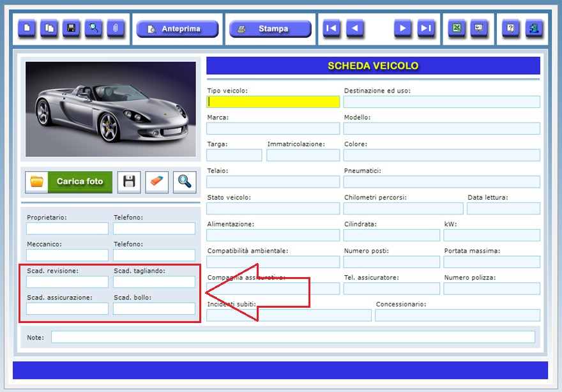562x392 pixels.
Task: Click the Tipo veicolo yellow field
Action: pos(273,102)
